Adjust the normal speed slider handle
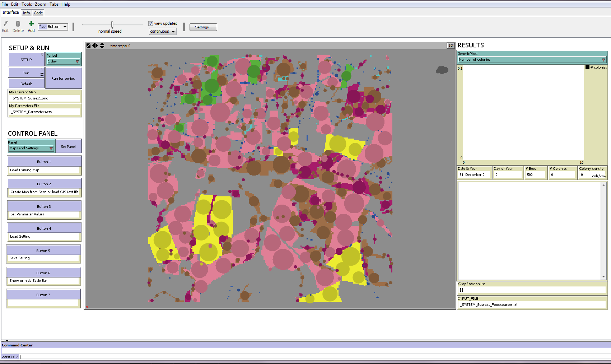 click(x=112, y=24)
